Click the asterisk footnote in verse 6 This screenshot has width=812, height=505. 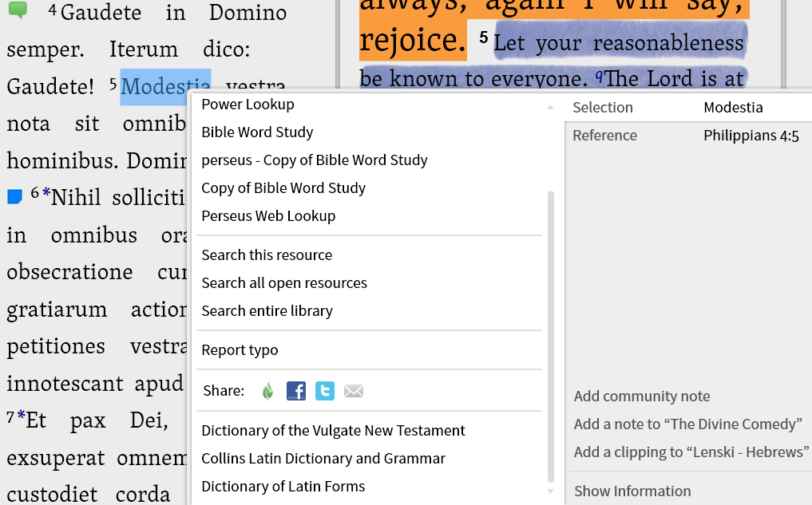click(x=46, y=194)
